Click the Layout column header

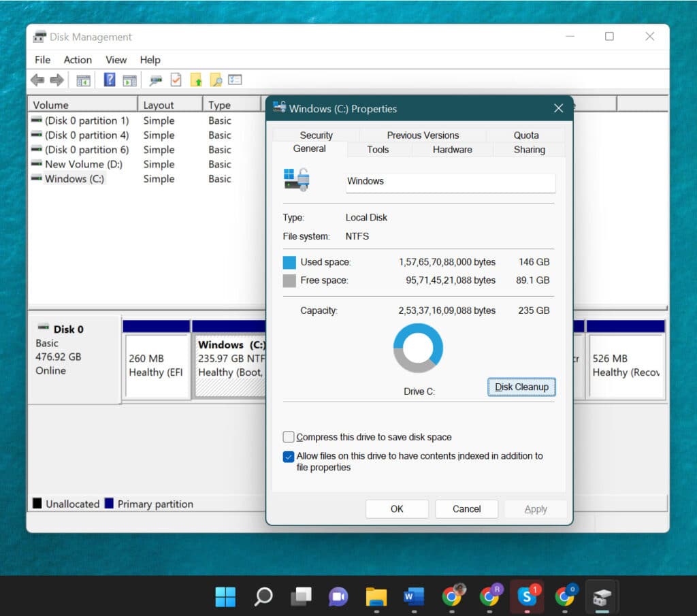(x=170, y=105)
